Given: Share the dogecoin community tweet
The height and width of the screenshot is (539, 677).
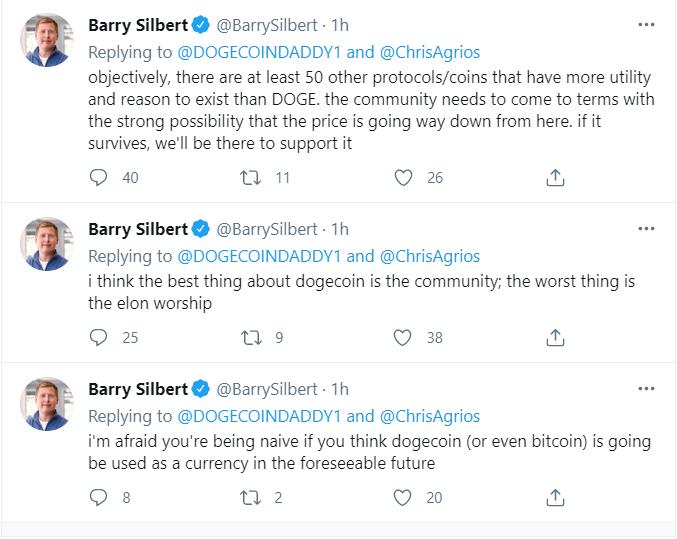Looking at the screenshot, I should [x=556, y=338].
